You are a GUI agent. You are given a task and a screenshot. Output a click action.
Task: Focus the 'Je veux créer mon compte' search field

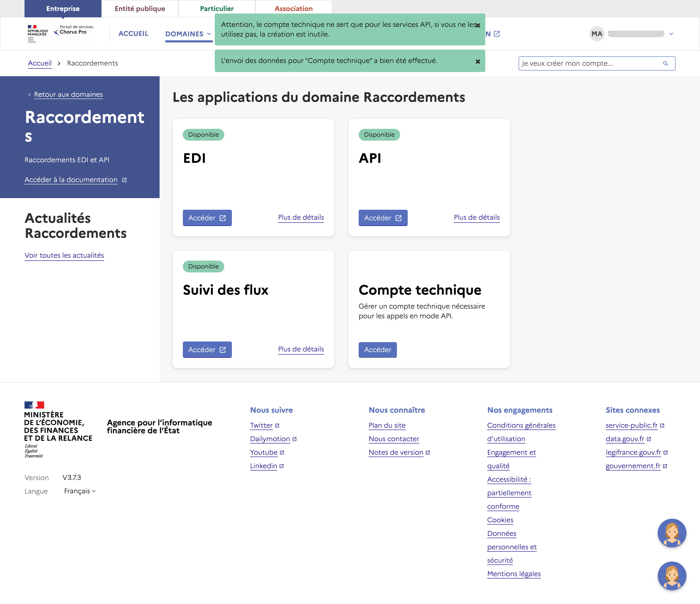(x=597, y=64)
